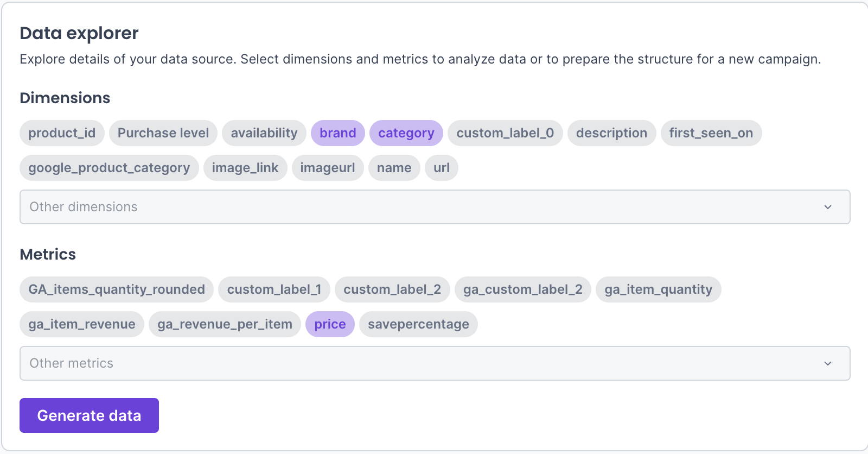Enable the first_seen_on dimension

point(711,133)
